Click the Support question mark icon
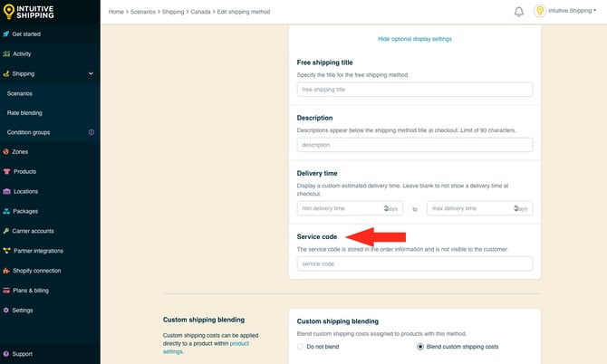The image size is (607, 364). (5, 354)
